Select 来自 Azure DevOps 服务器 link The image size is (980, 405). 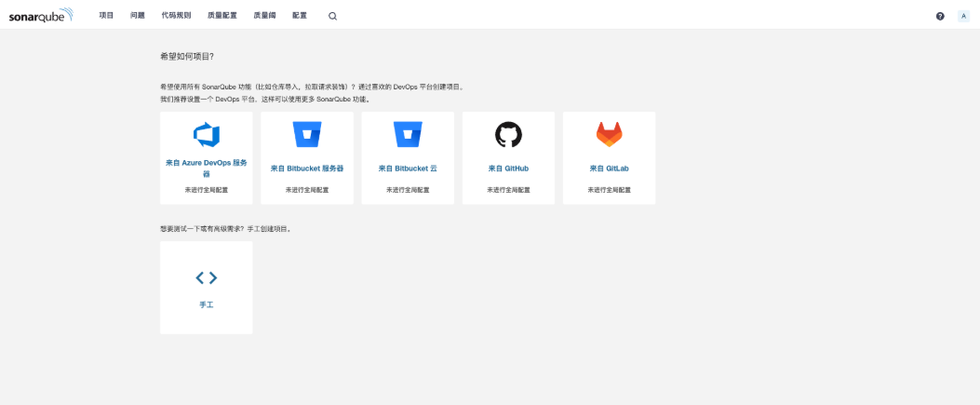207,169
